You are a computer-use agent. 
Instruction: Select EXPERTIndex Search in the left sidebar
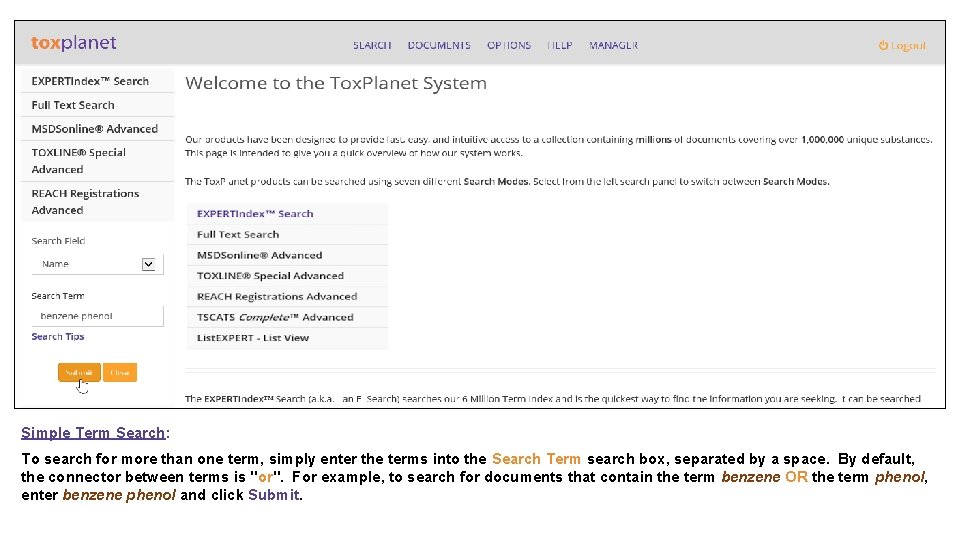click(x=97, y=81)
